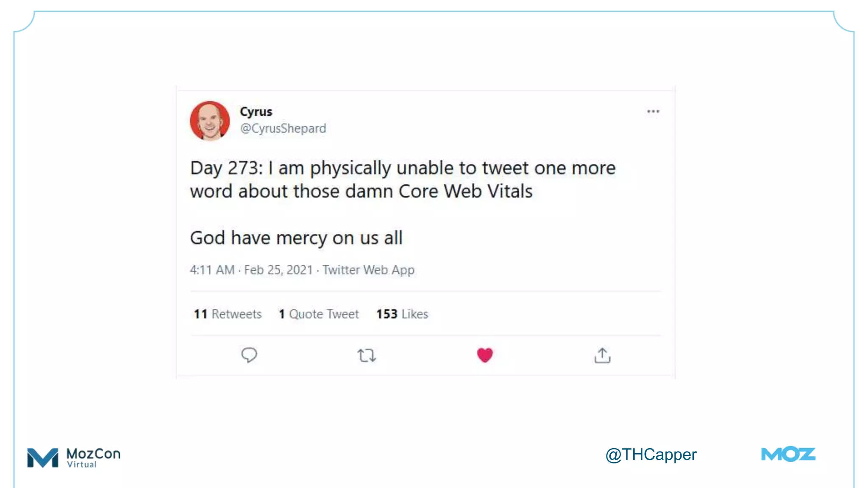This screenshot has height=488, width=868.
Task: View the 11 Retweets list
Action: click(x=228, y=314)
